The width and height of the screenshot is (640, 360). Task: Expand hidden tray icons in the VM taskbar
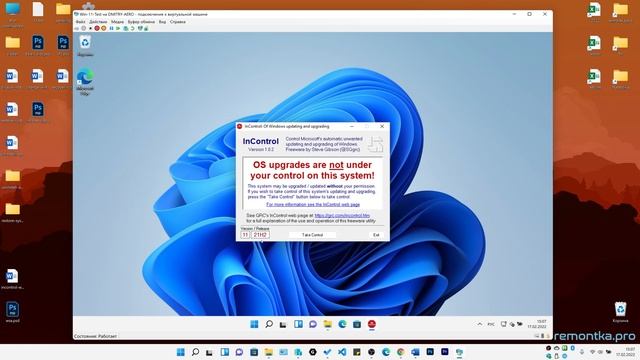[x=480, y=324]
